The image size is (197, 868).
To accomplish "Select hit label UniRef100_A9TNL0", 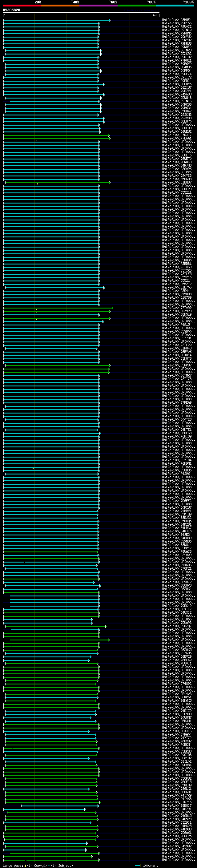I will tap(177, 30).
